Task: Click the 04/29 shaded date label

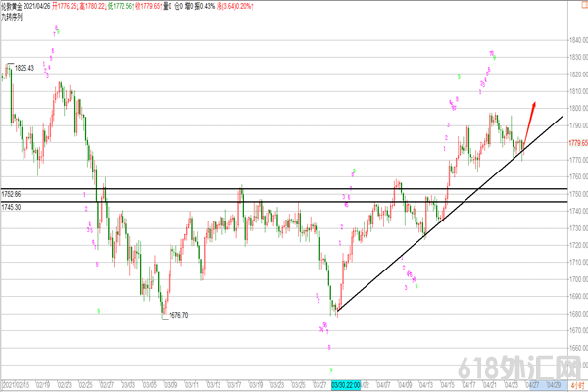Action: click(x=554, y=385)
